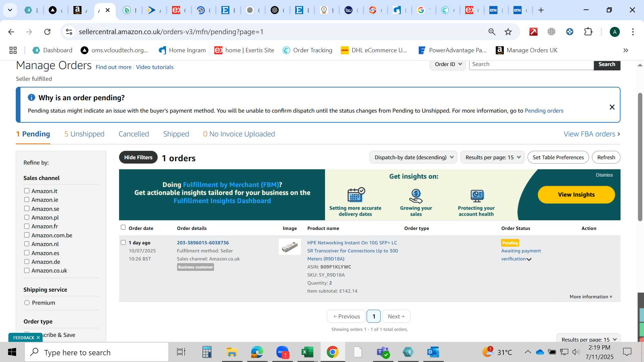Image resolution: width=644 pixels, height=362 pixels.
Task: Open Task View on the taskbar
Action: (181, 352)
